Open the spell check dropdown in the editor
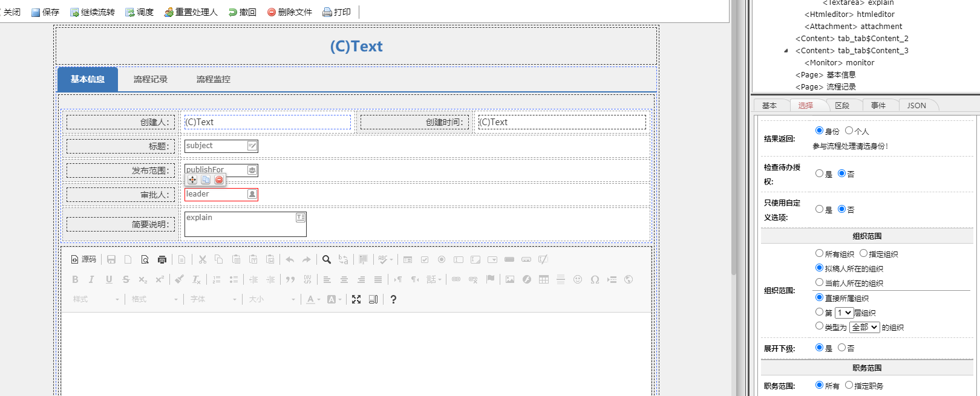 click(385, 259)
